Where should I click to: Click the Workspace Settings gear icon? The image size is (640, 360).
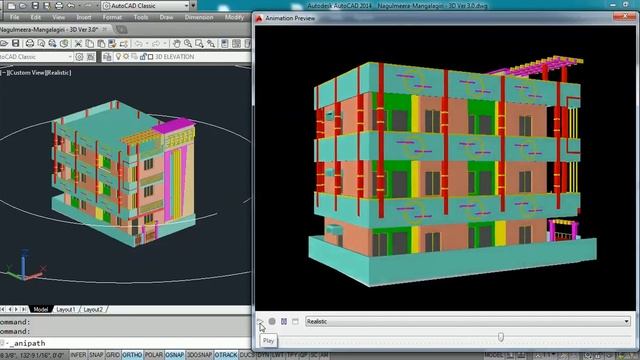pos(80,57)
